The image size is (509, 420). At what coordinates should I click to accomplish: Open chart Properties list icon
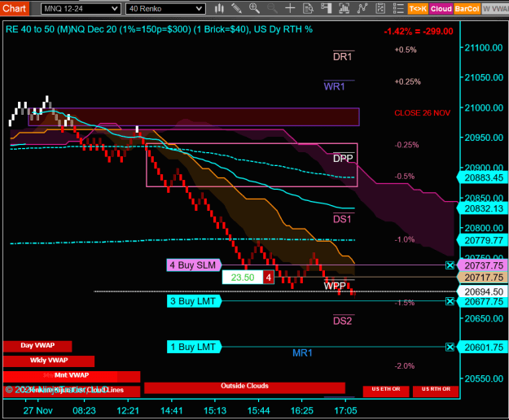(398, 8)
